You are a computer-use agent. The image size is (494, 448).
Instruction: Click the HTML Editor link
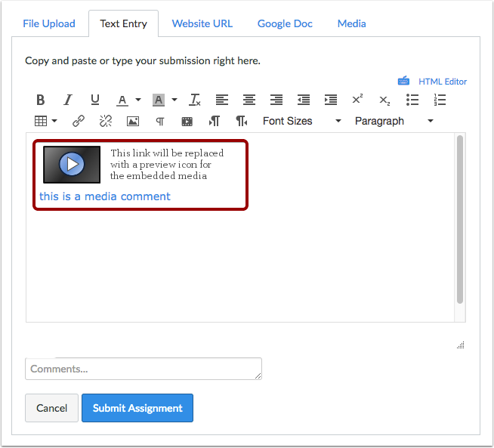[x=443, y=82]
